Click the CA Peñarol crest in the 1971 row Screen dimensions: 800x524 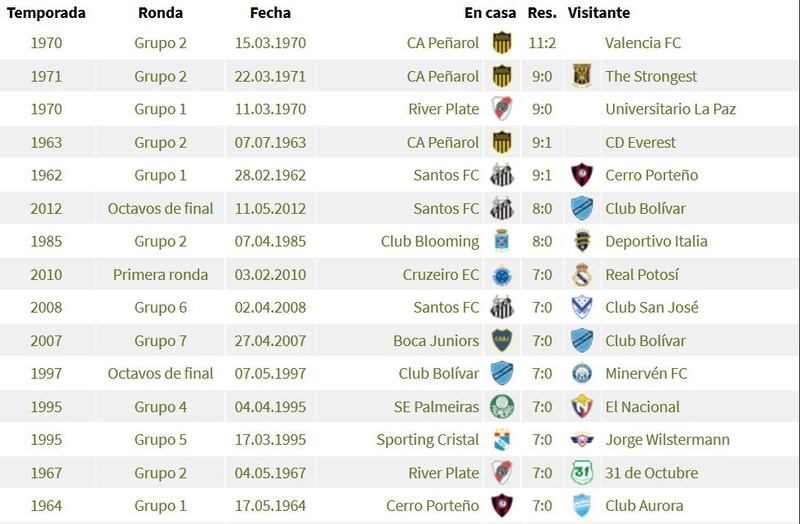(502, 76)
